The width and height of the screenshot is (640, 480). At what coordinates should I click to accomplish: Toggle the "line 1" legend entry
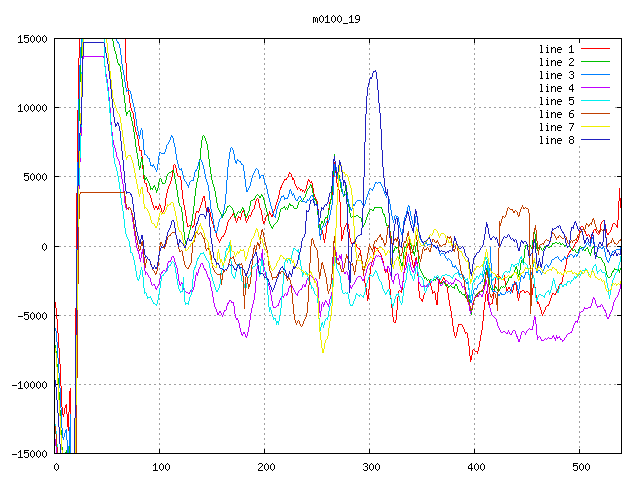pos(557,48)
